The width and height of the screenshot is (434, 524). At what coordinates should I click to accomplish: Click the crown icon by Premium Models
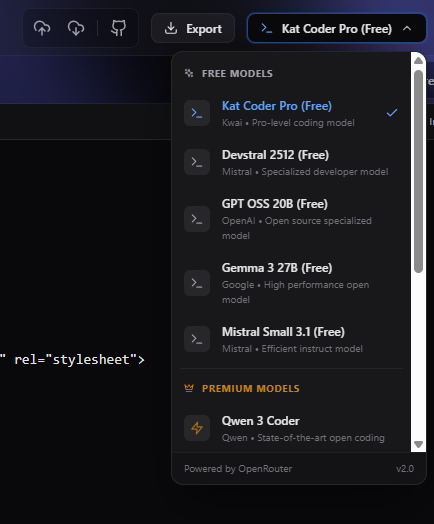coord(189,388)
